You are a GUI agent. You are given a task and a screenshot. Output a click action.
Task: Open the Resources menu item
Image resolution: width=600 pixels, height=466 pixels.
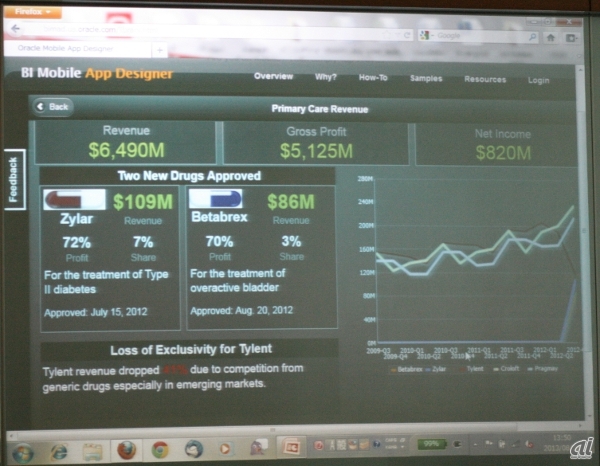[485, 79]
